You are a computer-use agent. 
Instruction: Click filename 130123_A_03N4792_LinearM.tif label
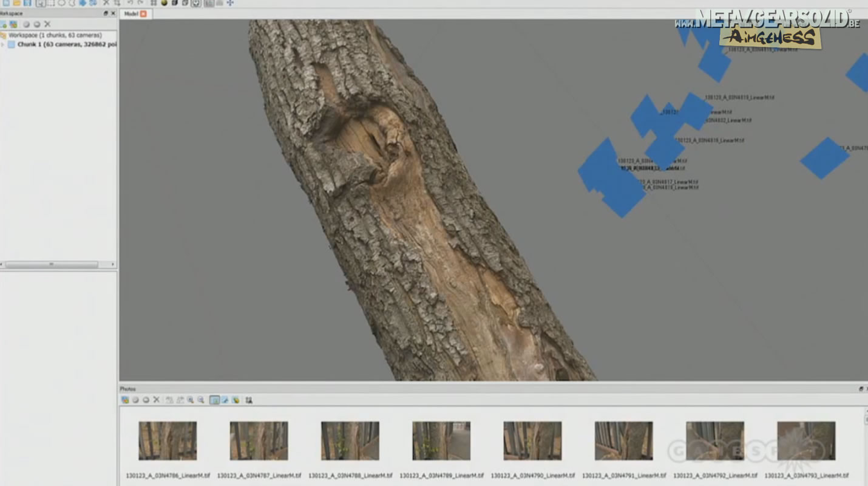coord(715,476)
